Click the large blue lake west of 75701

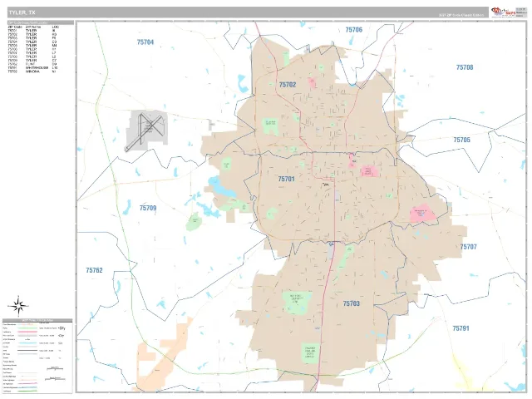(x=221, y=187)
